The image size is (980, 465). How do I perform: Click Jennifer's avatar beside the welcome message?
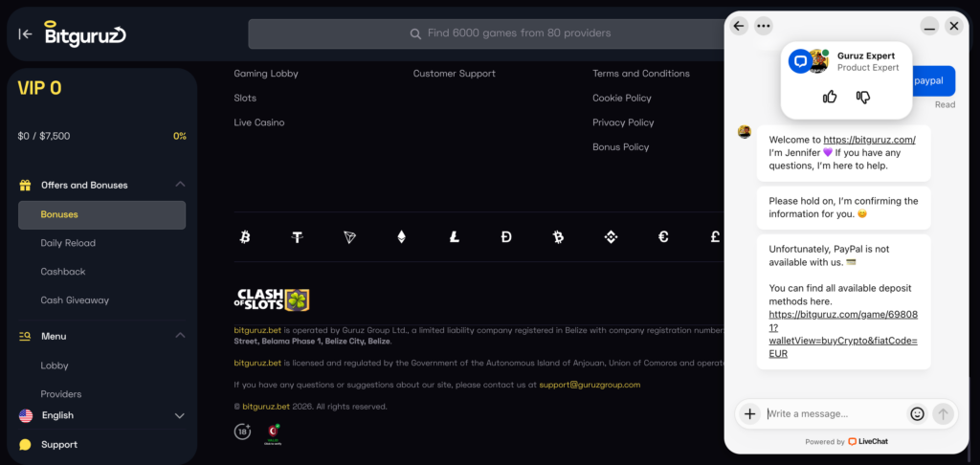tap(744, 132)
